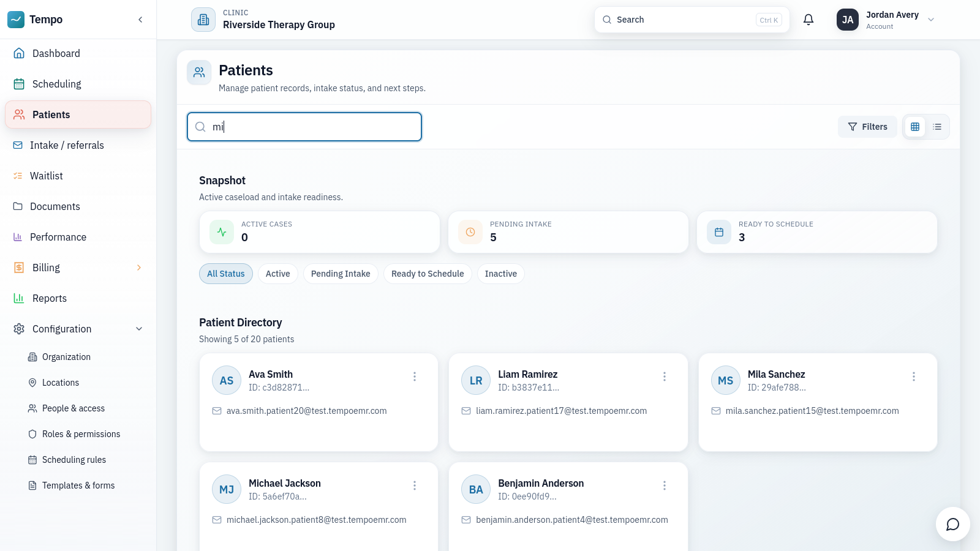Open Scheduling page

(x=78, y=84)
